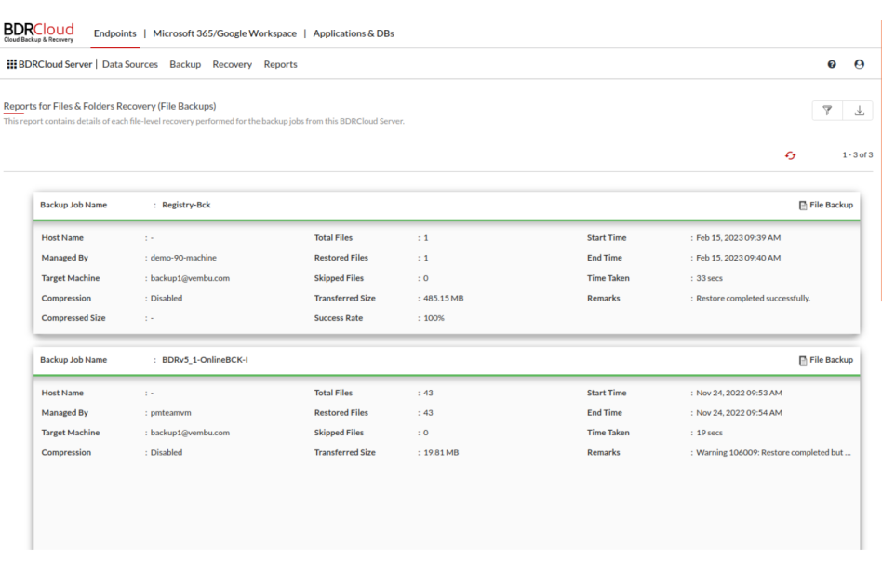Click the Total Files value 43
The width and height of the screenshot is (882, 588).
pos(428,393)
